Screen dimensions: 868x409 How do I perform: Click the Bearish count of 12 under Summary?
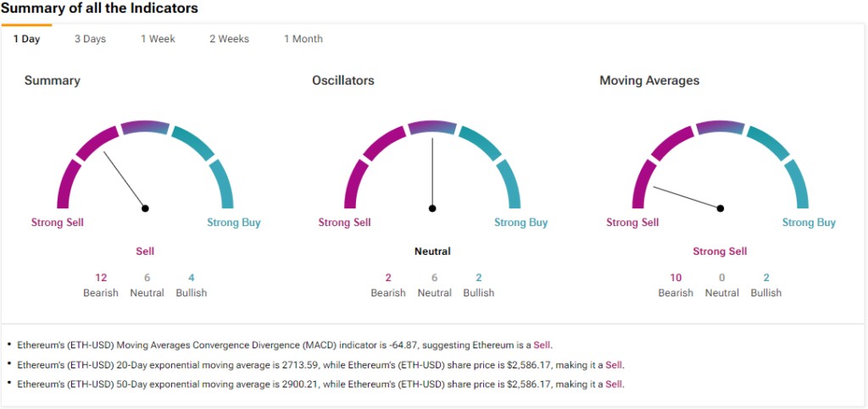[101, 278]
